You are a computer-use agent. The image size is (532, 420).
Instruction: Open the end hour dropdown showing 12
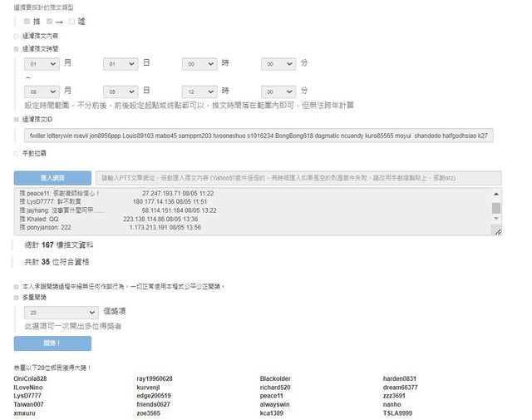pyautogui.click(x=199, y=91)
